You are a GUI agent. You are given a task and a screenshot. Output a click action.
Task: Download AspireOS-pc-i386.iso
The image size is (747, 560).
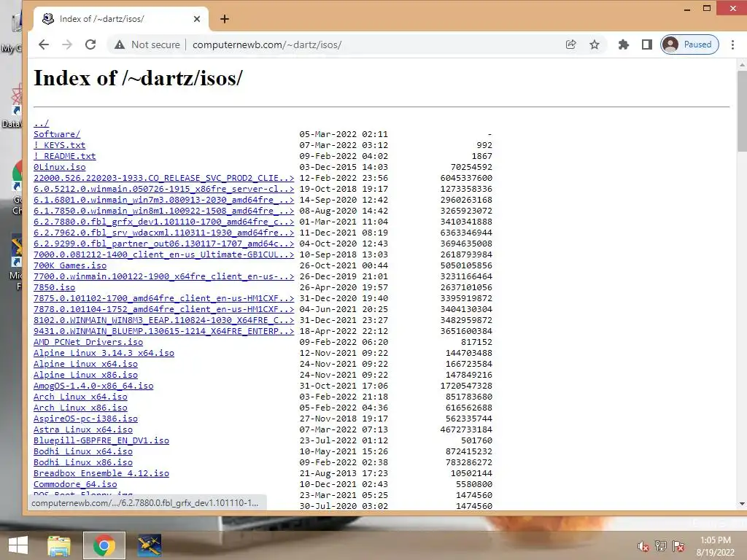point(86,419)
